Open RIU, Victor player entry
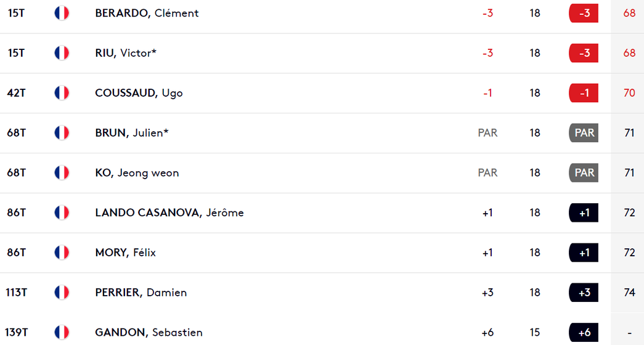The width and height of the screenshot is (644, 345). pos(126,53)
